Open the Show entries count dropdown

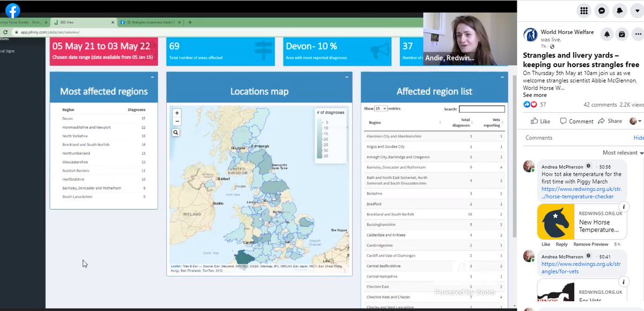point(381,109)
